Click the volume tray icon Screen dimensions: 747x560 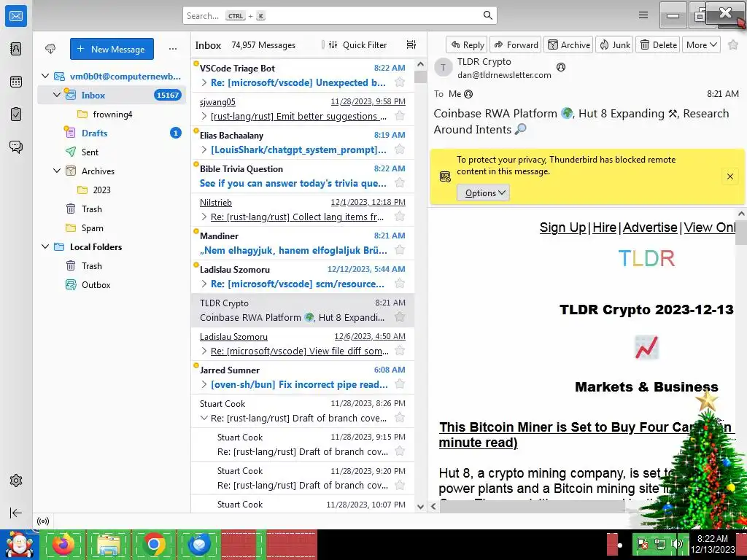pyautogui.click(x=676, y=544)
